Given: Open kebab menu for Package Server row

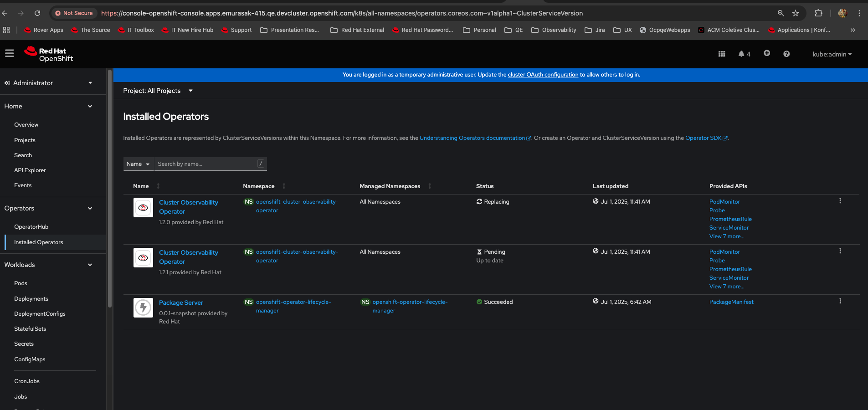Looking at the screenshot, I should [x=840, y=301].
